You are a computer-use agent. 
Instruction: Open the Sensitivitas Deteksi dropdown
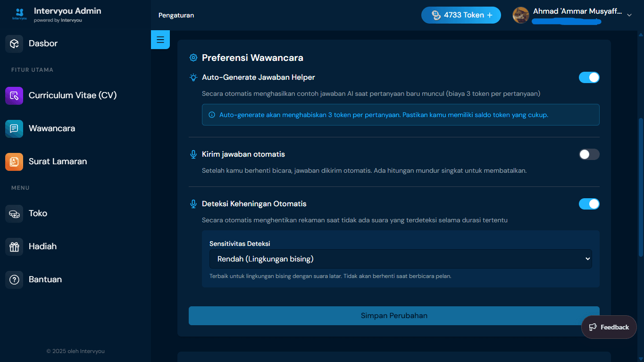pos(401,259)
